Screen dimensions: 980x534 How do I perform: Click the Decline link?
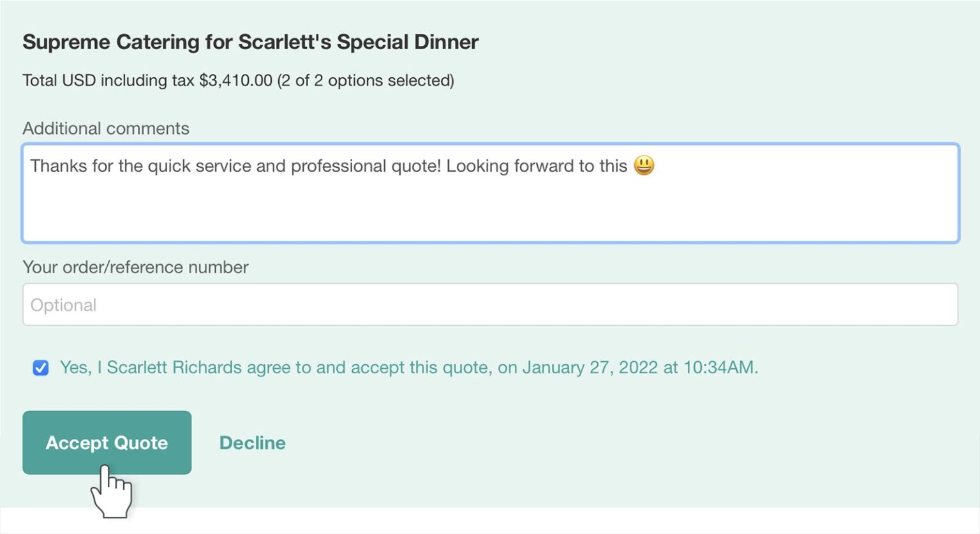pos(252,443)
